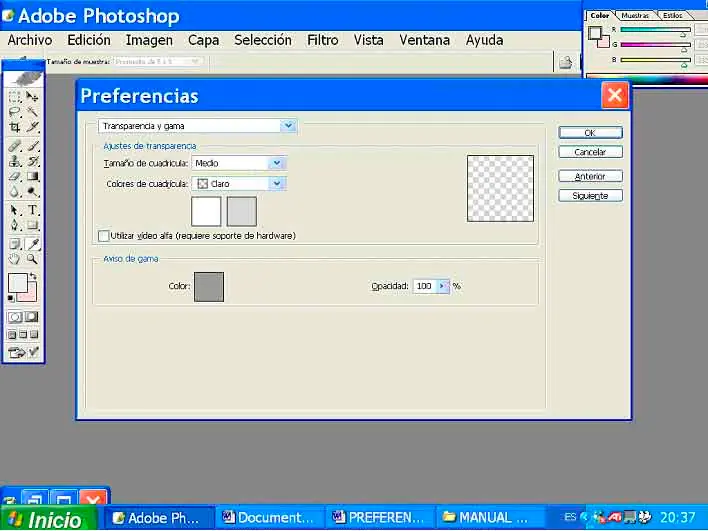Screen dimensions: 708x531
Task: Open the Capa menu
Action: click(x=203, y=40)
